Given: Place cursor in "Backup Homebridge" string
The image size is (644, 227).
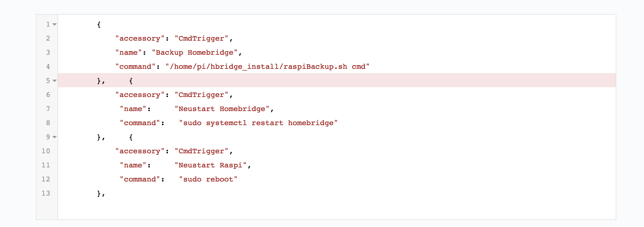Looking at the screenshot, I should (x=195, y=53).
